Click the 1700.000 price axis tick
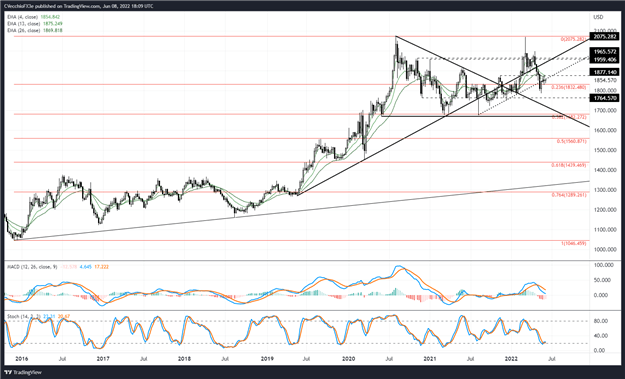This screenshot has width=625, height=379. [605, 110]
